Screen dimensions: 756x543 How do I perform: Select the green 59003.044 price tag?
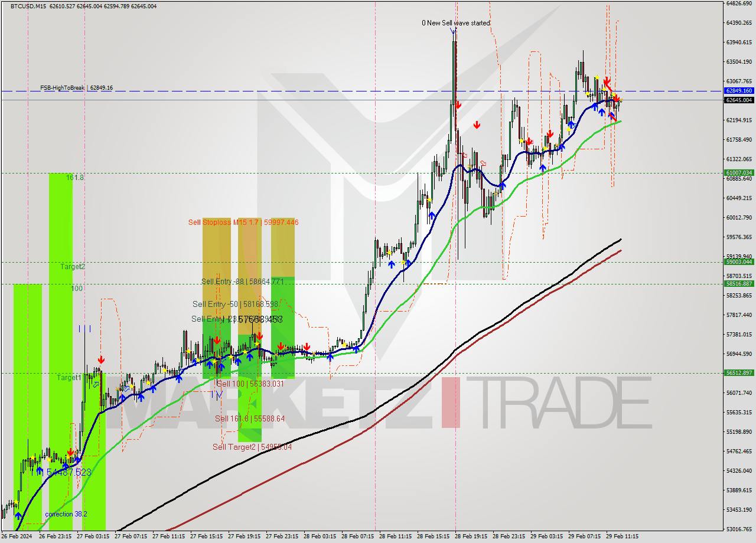(x=738, y=261)
